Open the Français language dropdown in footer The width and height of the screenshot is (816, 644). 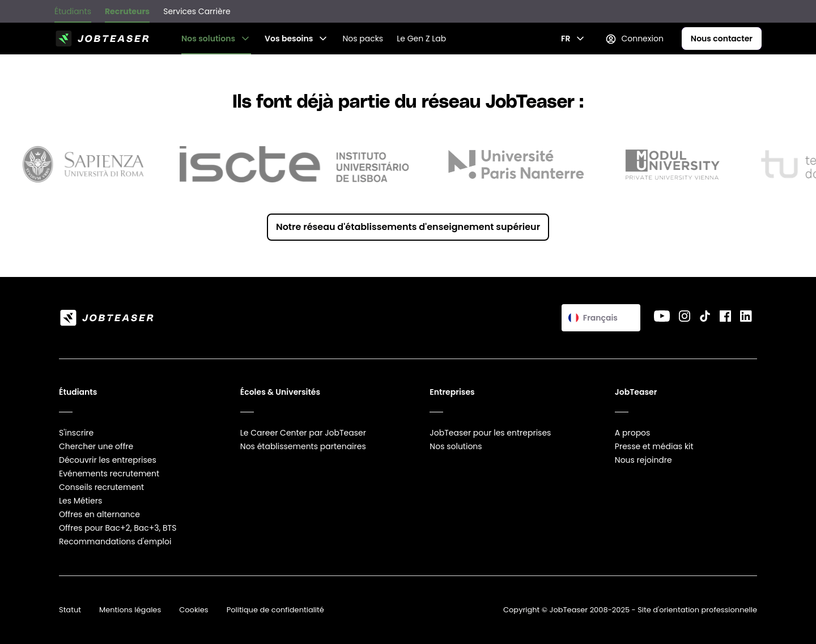click(x=601, y=318)
